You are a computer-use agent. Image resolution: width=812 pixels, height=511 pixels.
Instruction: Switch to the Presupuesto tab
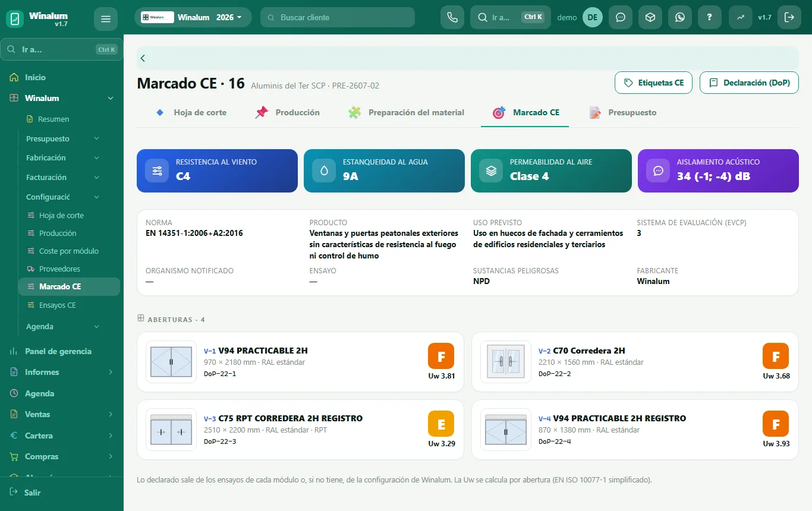click(623, 112)
